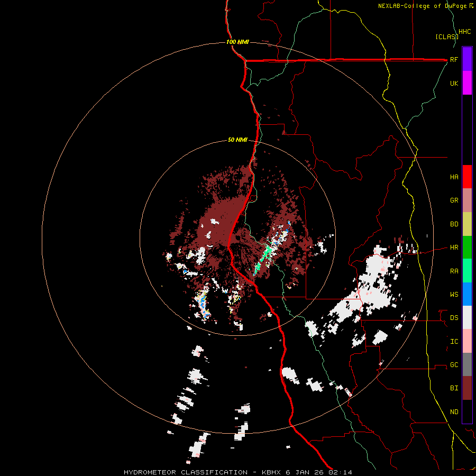476x476 pixels.
Task: Click the IC legend label
Action: tap(454, 342)
